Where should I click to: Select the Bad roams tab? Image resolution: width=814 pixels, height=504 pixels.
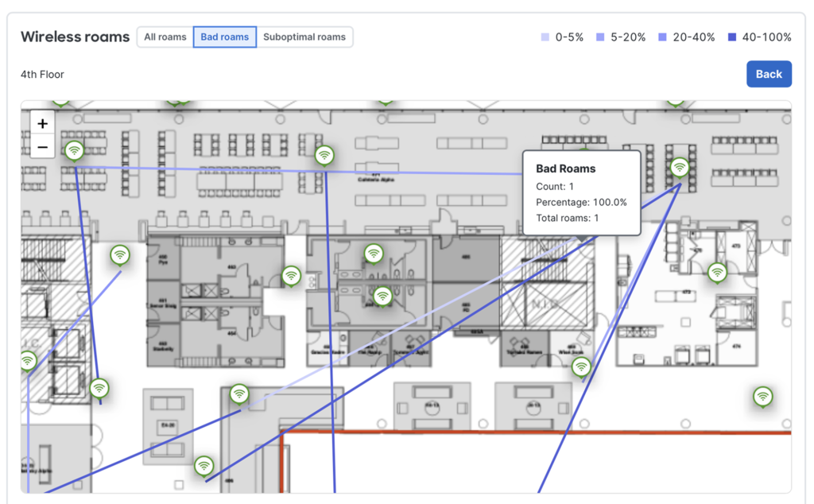click(x=225, y=37)
